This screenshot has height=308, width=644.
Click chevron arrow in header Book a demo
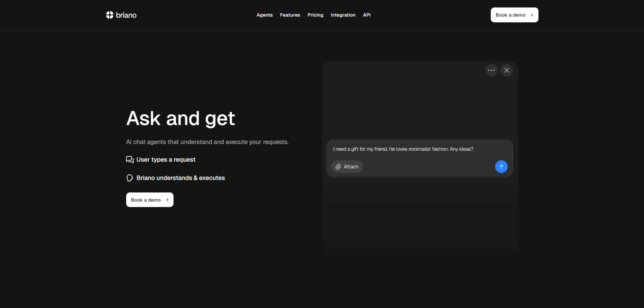[532, 15]
